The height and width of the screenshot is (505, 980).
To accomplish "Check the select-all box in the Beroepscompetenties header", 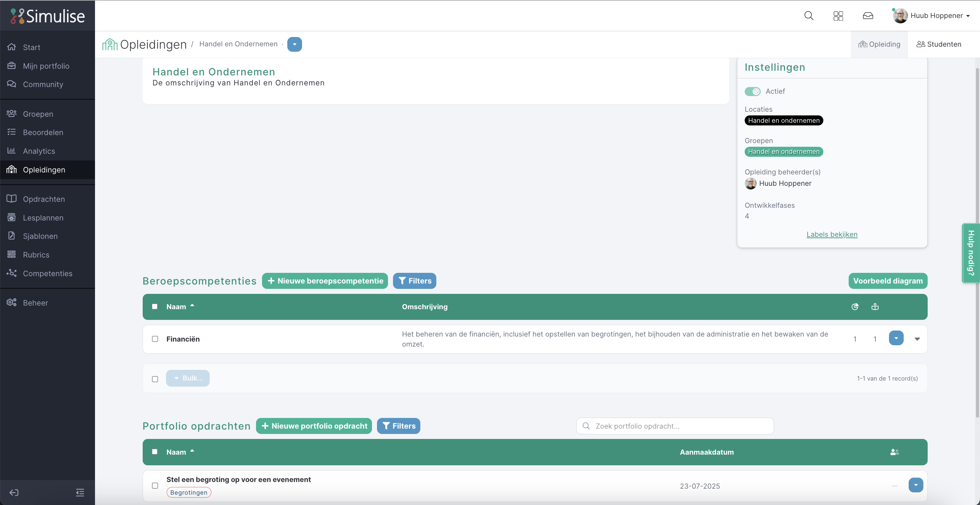I will pos(154,306).
